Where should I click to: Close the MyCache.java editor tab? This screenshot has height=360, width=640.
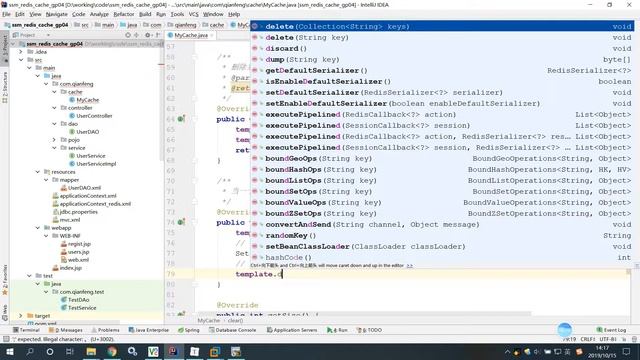click(x=212, y=36)
